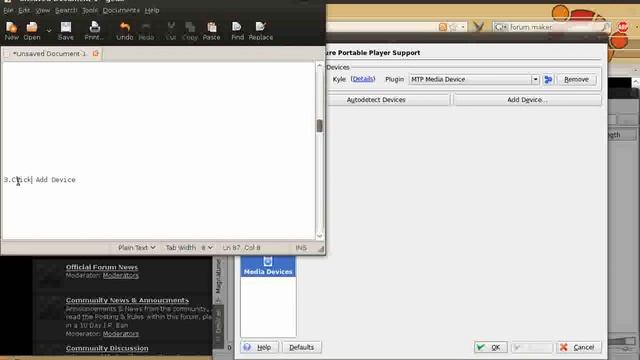640x360 pixels.
Task: Open the File menu in gedit
Action: point(8,10)
